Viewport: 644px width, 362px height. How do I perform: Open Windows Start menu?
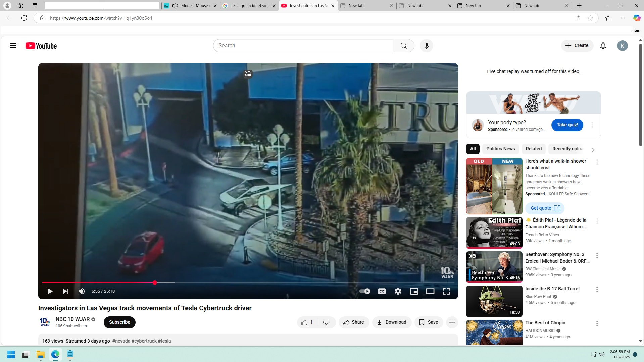[x=11, y=354]
